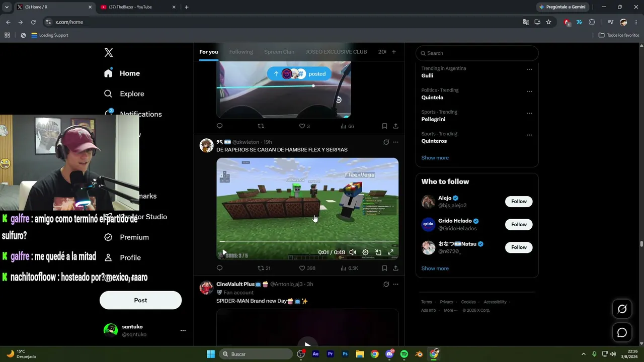Image resolution: width=644 pixels, height=362 pixels.
Task: Open Grok actions on CineValult Plus post
Action: [x=386, y=284]
